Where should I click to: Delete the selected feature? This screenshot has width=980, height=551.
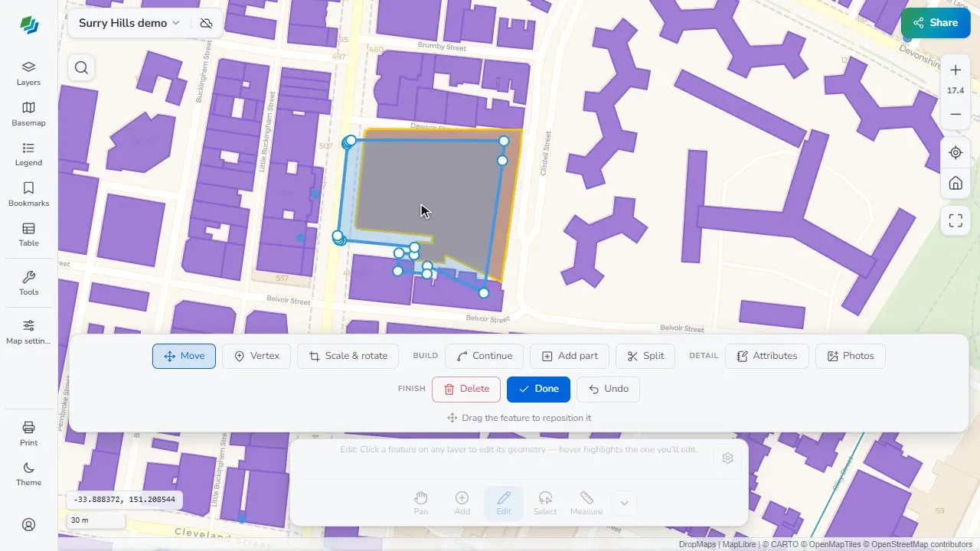click(x=466, y=389)
